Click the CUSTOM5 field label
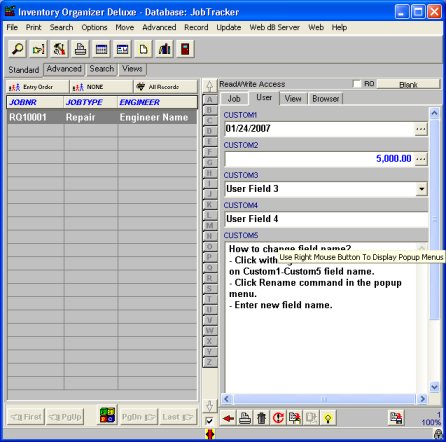The width and height of the screenshot is (446, 442). 241,235
